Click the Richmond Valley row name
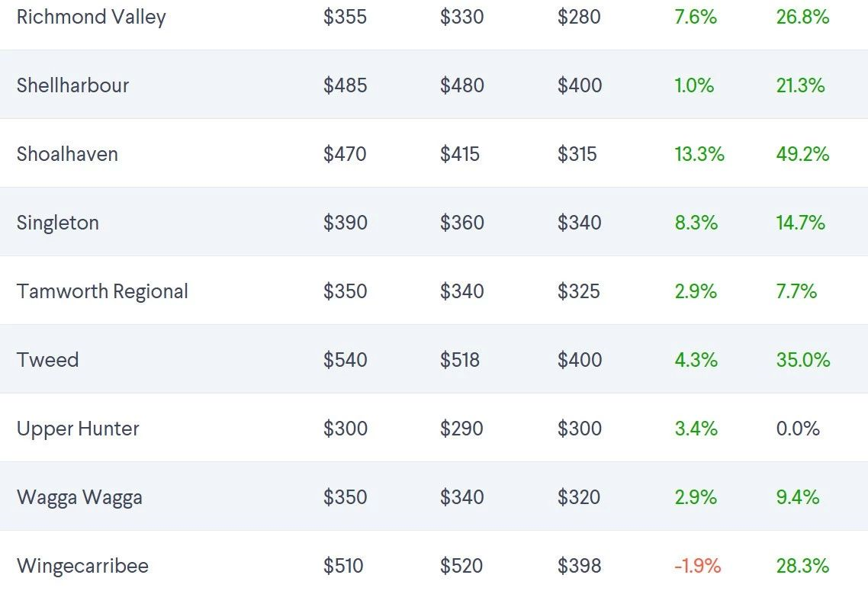This screenshot has width=868, height=591. coord(91,17)
